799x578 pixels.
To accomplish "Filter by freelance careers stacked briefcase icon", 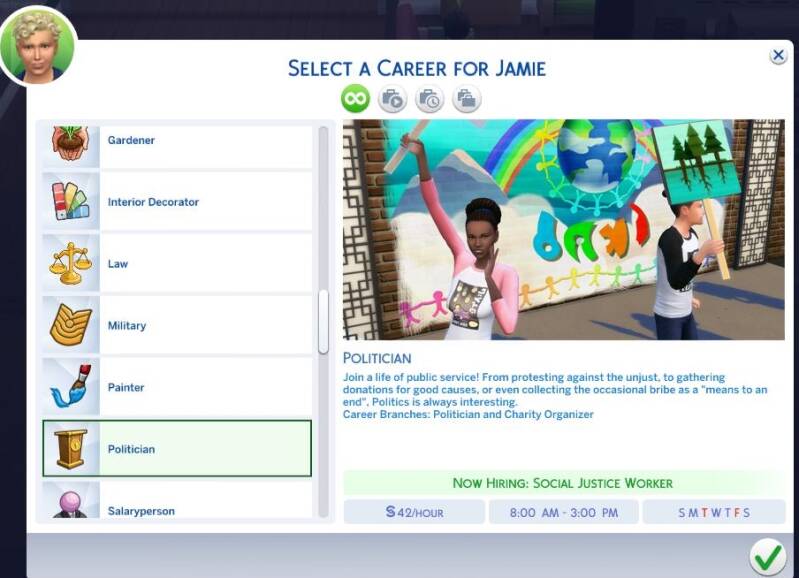I will pos(466,98).
